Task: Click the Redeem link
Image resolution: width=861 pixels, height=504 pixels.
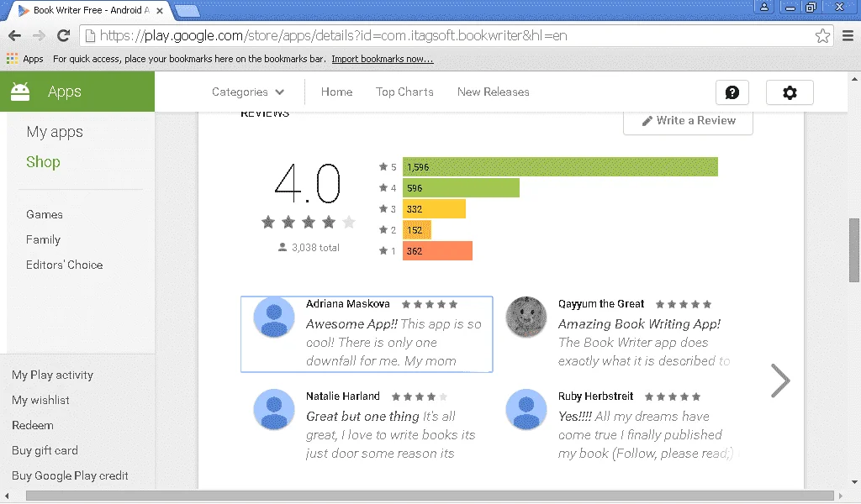Action: tap(33, 426)
